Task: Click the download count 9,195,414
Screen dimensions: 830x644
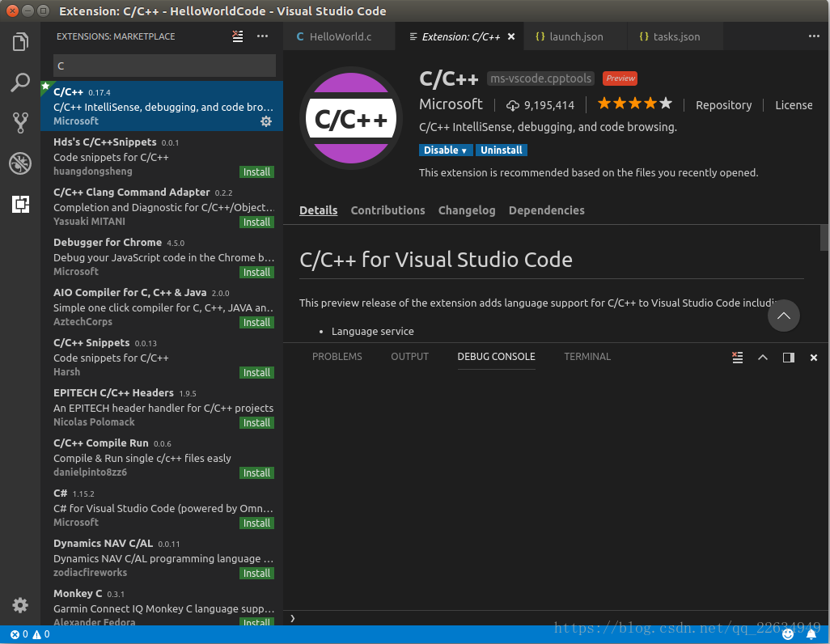Action: point(540,105)
